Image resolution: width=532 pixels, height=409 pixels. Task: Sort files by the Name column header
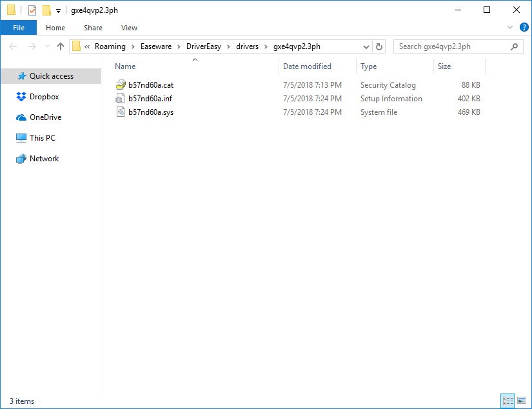pyautogui.click(x=124, y=66)
